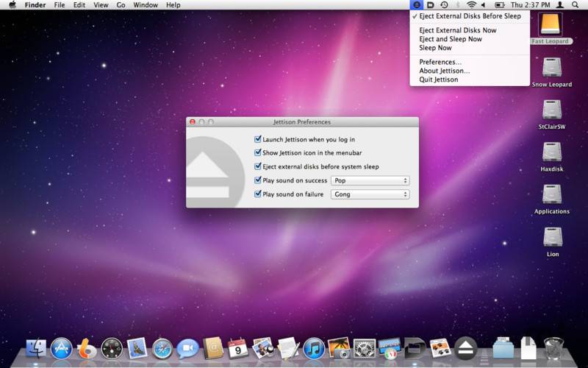Open iCal calendar in the Dock
Viewport: 588px width, 368px height.
tap(237, 347)
